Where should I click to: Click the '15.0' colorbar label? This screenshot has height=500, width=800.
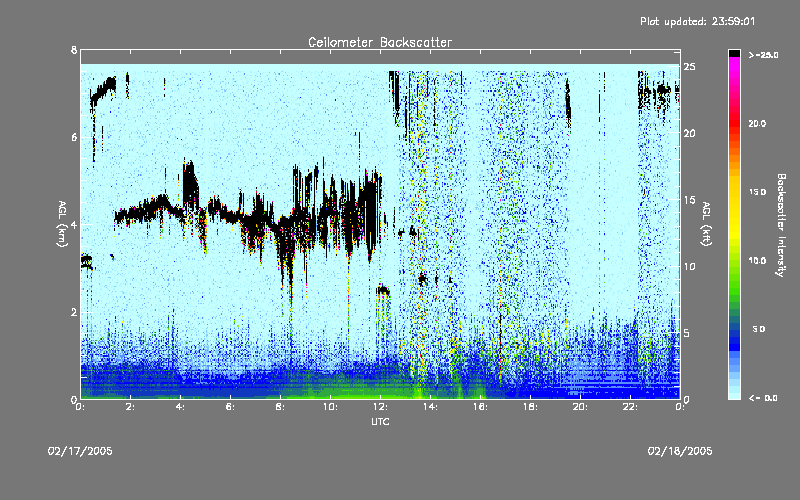click(x=757, y=192)
